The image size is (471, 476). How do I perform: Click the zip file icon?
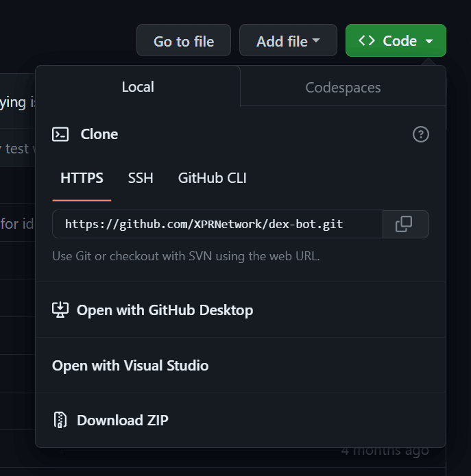click(x=60, y=420)
